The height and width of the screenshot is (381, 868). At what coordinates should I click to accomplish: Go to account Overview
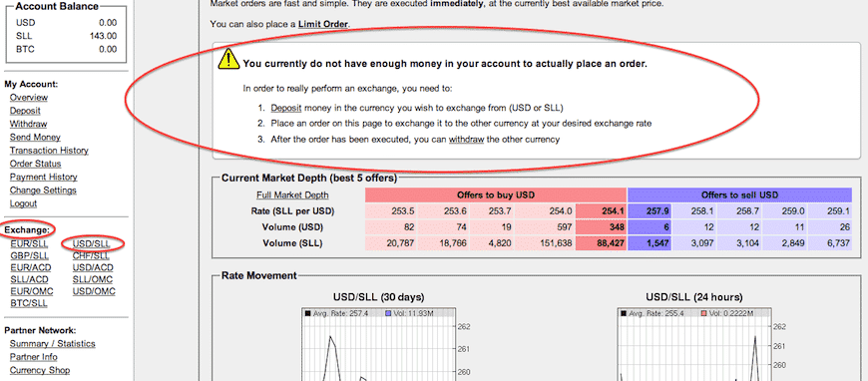tap(29, 98)
